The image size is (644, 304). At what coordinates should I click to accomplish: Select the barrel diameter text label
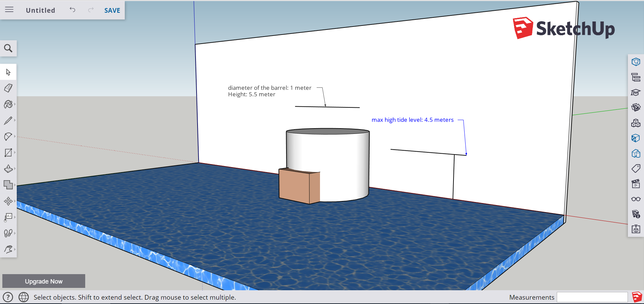(x=270, y=91)
